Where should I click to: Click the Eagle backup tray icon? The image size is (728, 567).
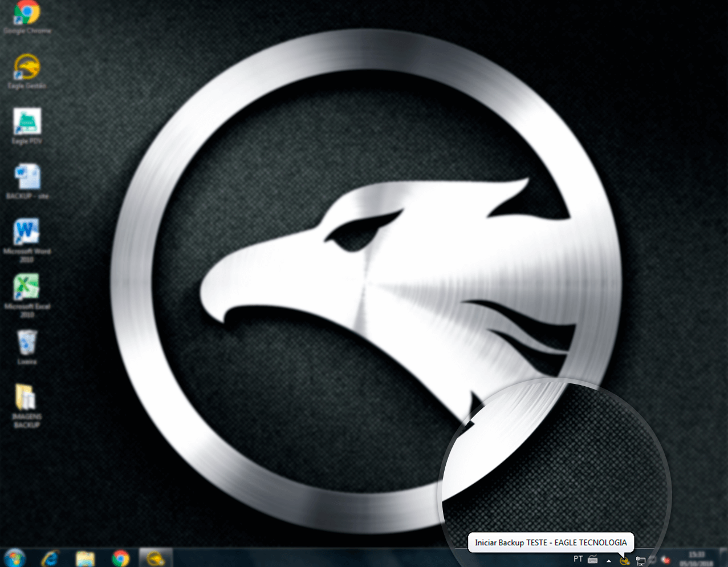click(625, 560)
